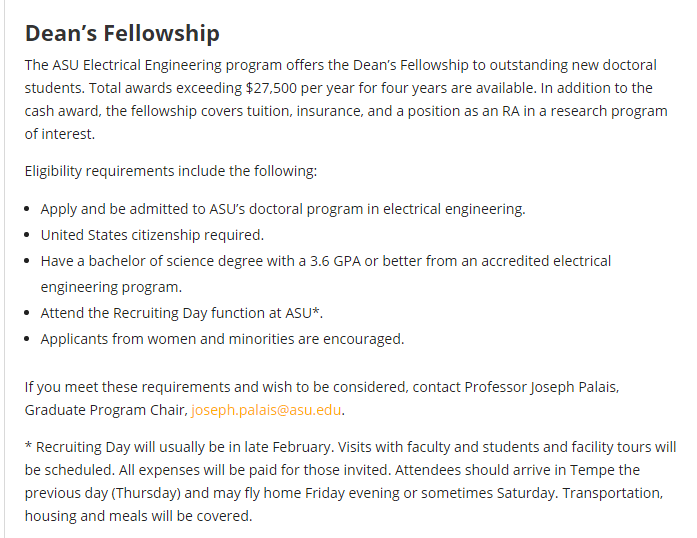Click 'Attend the Recruiting Day function' bullet
Viewport: 697px width, 538px height.
[x=181, y=313]
